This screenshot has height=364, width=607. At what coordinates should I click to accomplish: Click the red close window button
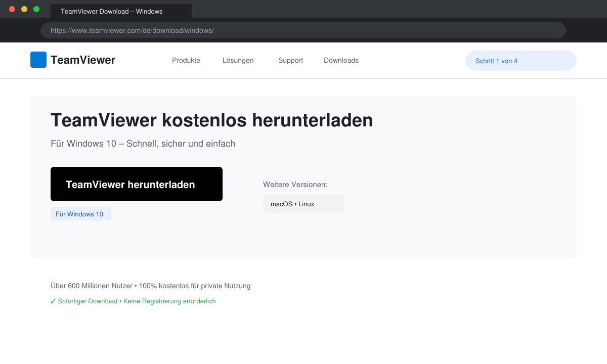click(x=12, y=9)
